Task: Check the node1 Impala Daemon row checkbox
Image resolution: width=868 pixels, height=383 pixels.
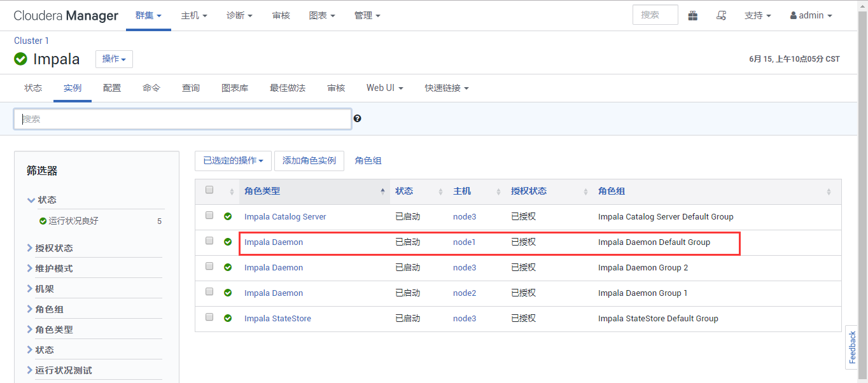Action: [x=209, y=240]
